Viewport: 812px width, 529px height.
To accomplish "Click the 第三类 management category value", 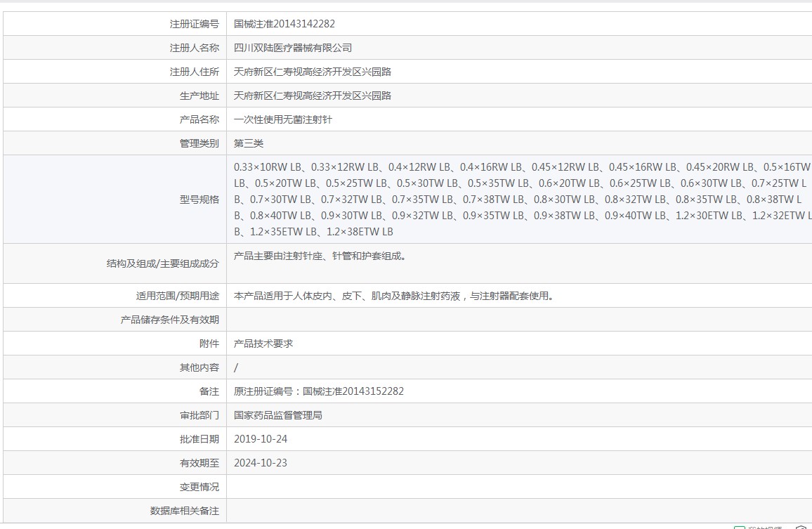I will [249, 143].
